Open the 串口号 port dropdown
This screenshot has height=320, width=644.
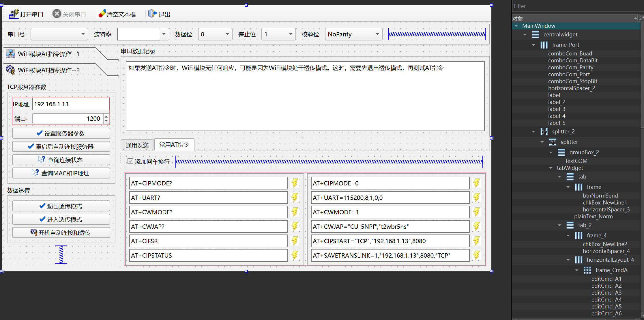(83, 34)
